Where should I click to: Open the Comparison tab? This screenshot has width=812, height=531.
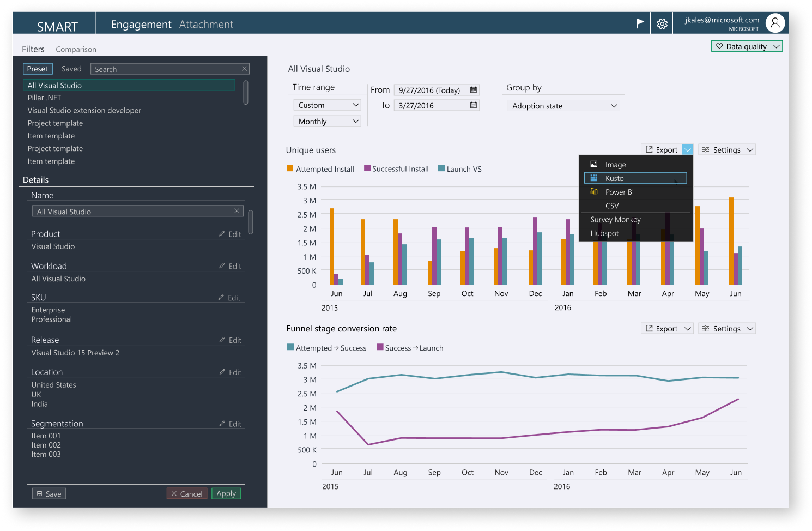(x=76, y=49)
